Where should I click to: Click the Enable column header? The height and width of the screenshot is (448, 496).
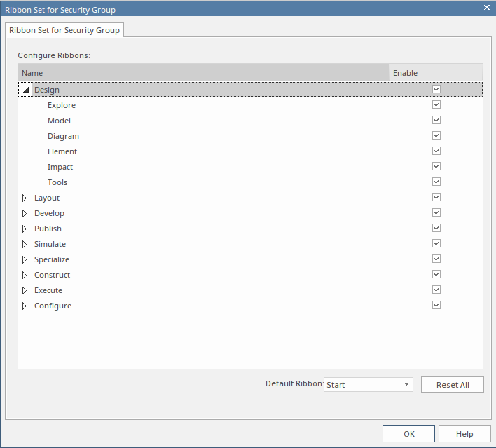coord(435,73)
